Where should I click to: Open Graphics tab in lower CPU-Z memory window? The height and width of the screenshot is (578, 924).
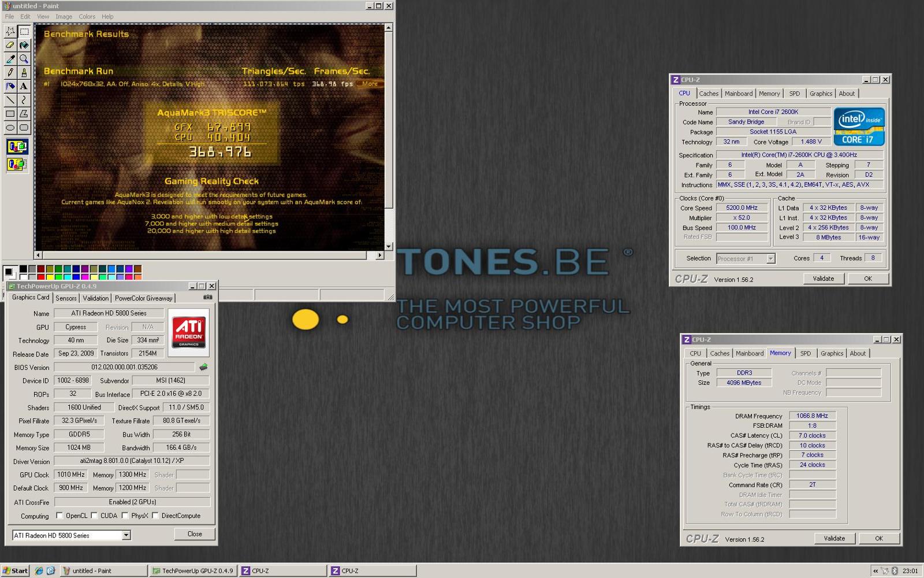[832, 354]
